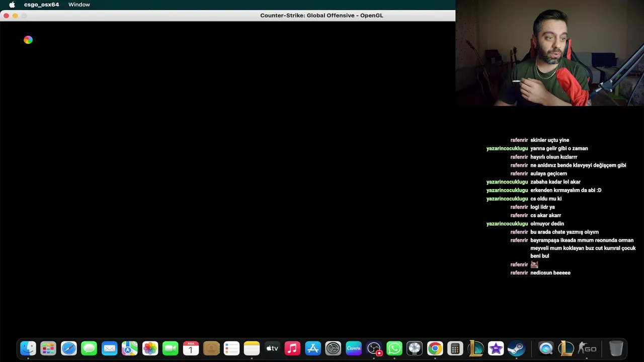Screen dimensions: 644x362
Task: Open Reminders from the Dock
Action: click(x=231, y=348)
